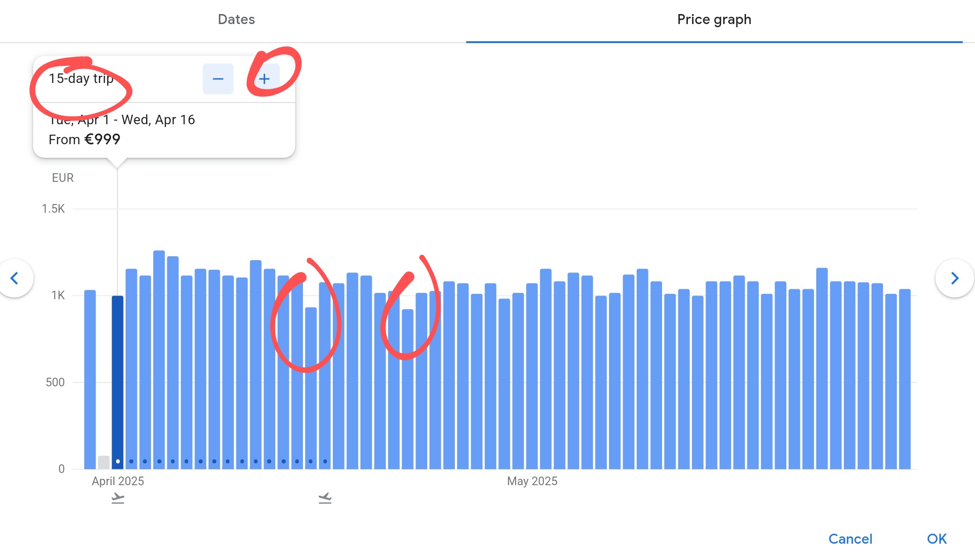Viewport: 975px width, 560px height.
Task: Select the dark blue highlighted Apr 1 bar
Action: tap(117, 381)
